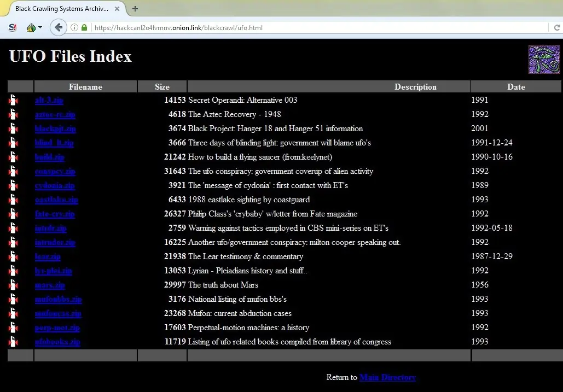Open the file link for the ufo conspiracy coverup

[55, 171]
